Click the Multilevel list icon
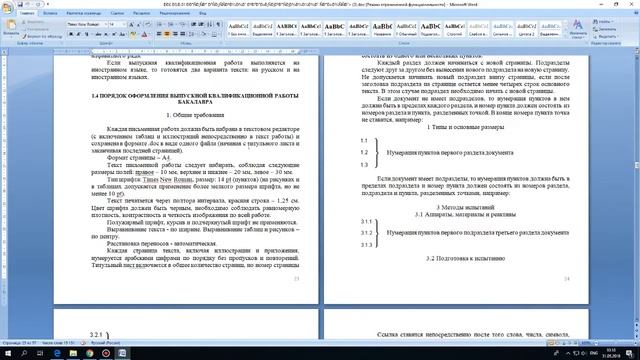The width and height of the screenshot is (640, 360). pyautogui.click(x=182, y=24)
